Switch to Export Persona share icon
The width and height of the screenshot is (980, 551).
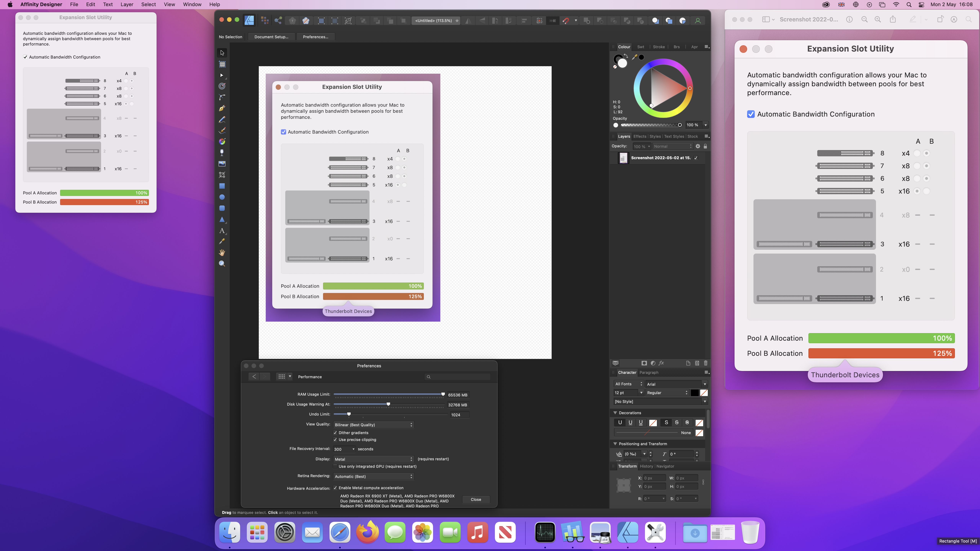click(x=278, y=20)
